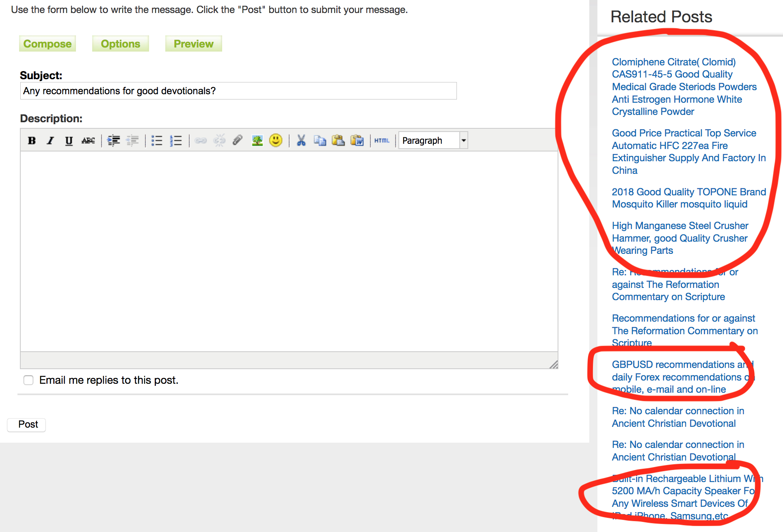Enable email me replies checkbox
783x532 pixels.
28,380
